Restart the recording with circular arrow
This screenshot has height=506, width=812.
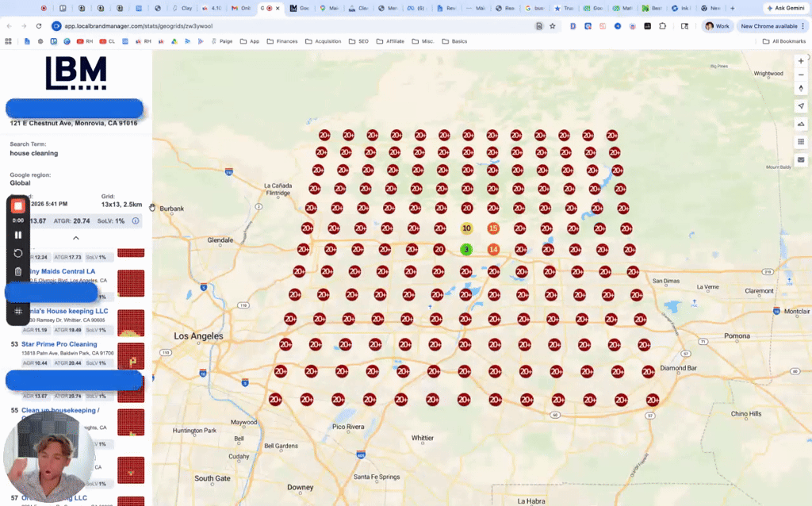[18, 253]
